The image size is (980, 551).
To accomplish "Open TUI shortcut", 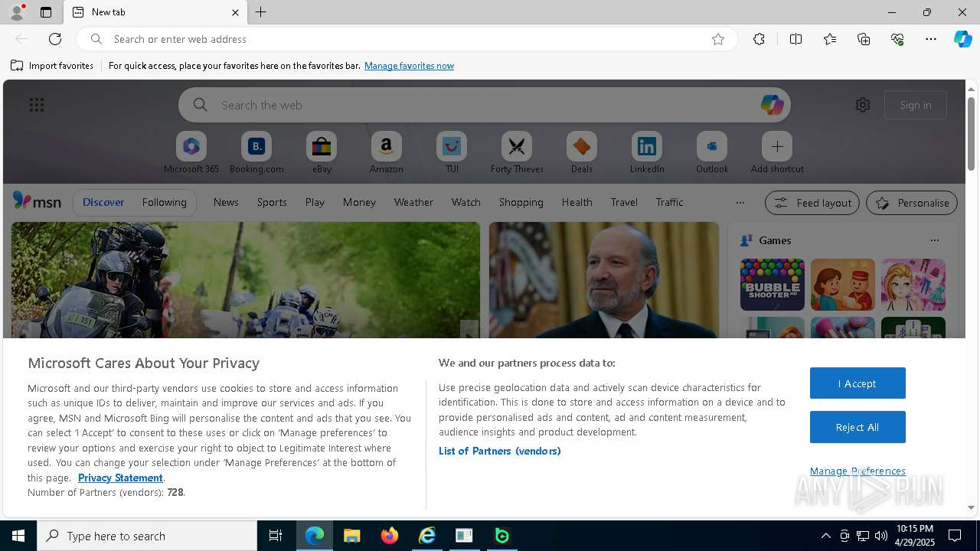I will tap(452, 153).
